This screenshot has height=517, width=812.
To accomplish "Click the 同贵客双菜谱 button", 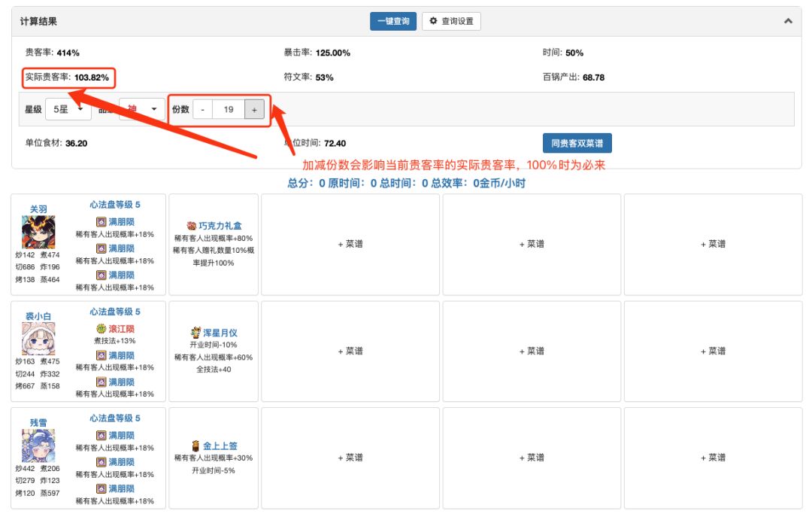I will (577, 143).
